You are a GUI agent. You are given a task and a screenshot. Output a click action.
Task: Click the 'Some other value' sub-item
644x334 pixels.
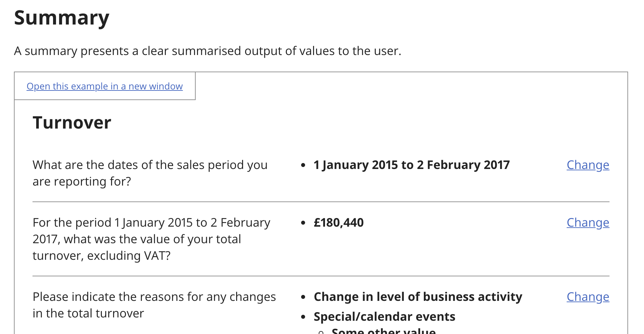click(x=383, y=331)
